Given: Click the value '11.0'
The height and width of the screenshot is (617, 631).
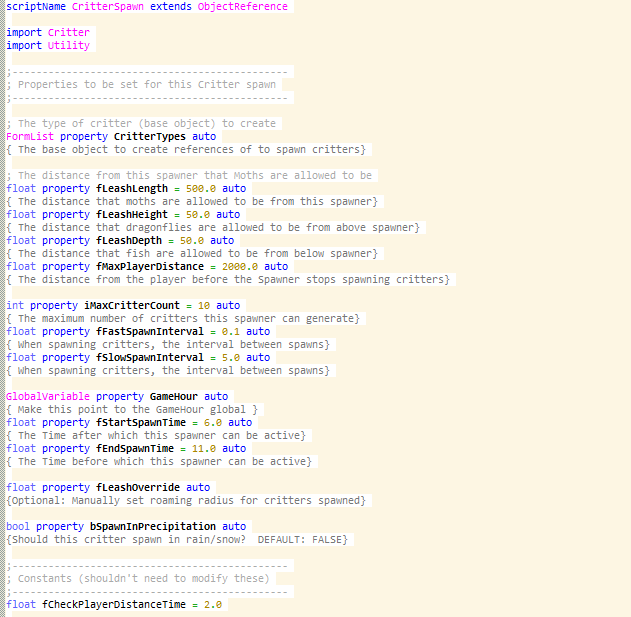Looking at the screenshot, I should click(204, 448).
